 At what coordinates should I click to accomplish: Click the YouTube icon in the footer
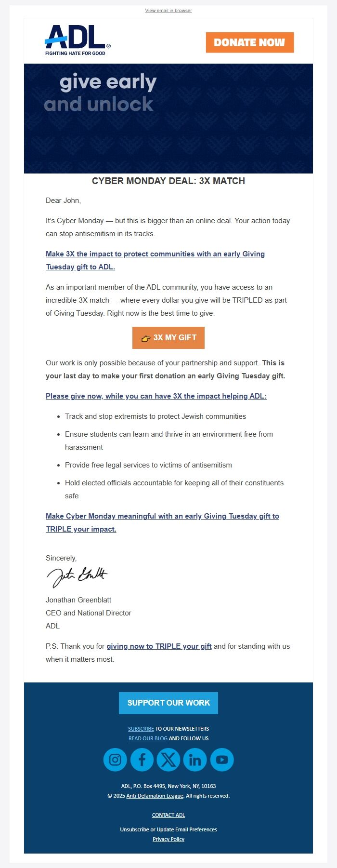pyautogui.click(x=221, y=759)
